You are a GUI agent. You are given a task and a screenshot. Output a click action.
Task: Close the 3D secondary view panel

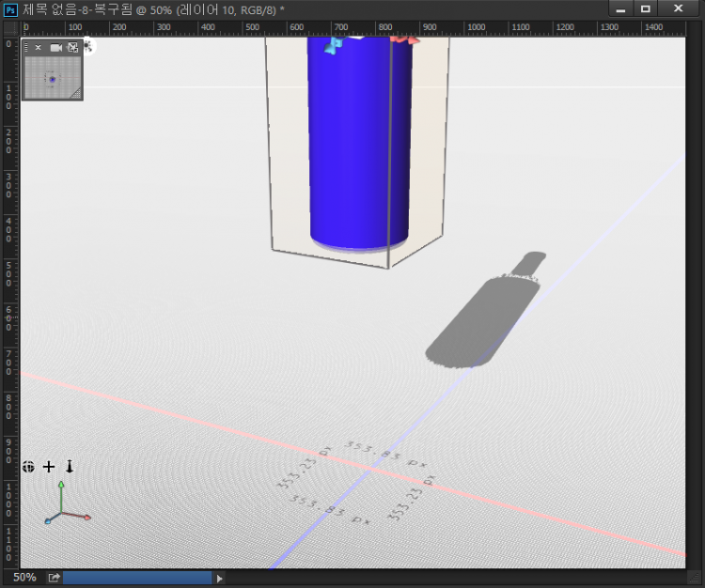coord(39,47)
